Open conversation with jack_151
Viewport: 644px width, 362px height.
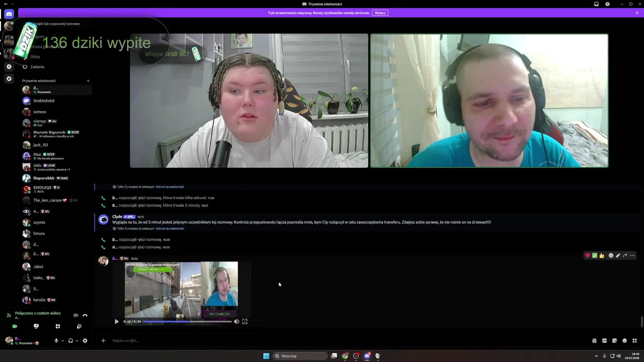(x=56, y=145)
